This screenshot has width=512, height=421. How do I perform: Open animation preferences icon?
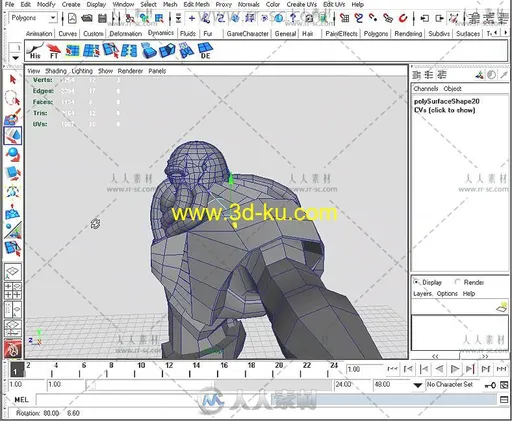point(504,385)
